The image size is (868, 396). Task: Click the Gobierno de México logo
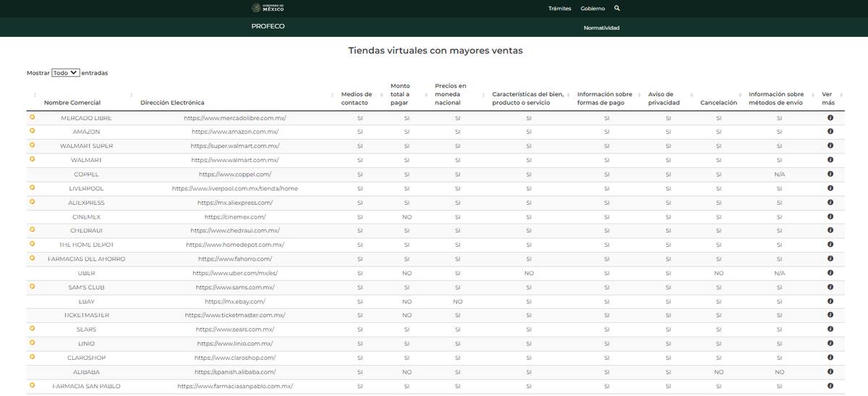(268, 8)
